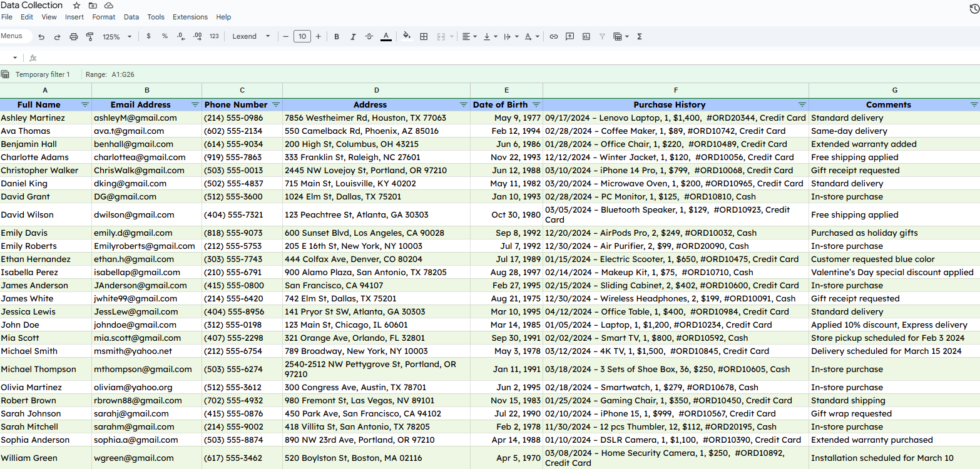Open filter views dropdown
Viewport: 980px width, 469px height.
(x=621, y=37)
